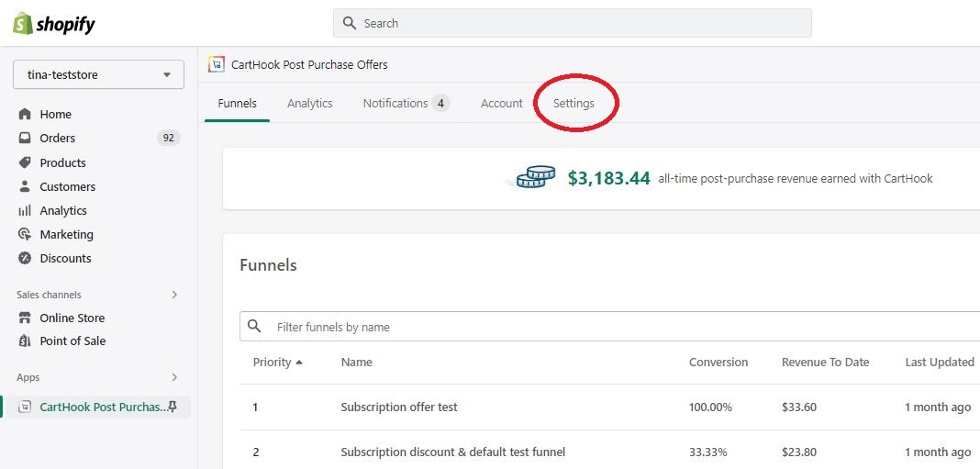
Task: Click the $33.60 revenue value
Action: pos(798,408)
